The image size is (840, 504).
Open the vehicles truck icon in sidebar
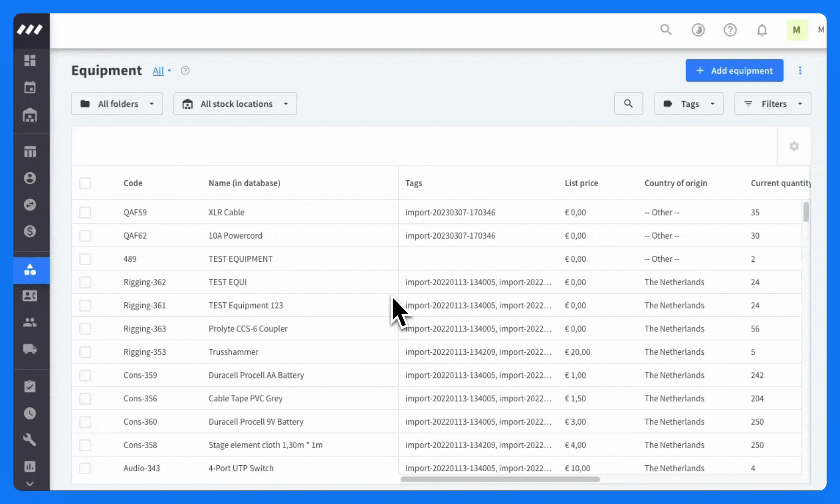[30, 349]
